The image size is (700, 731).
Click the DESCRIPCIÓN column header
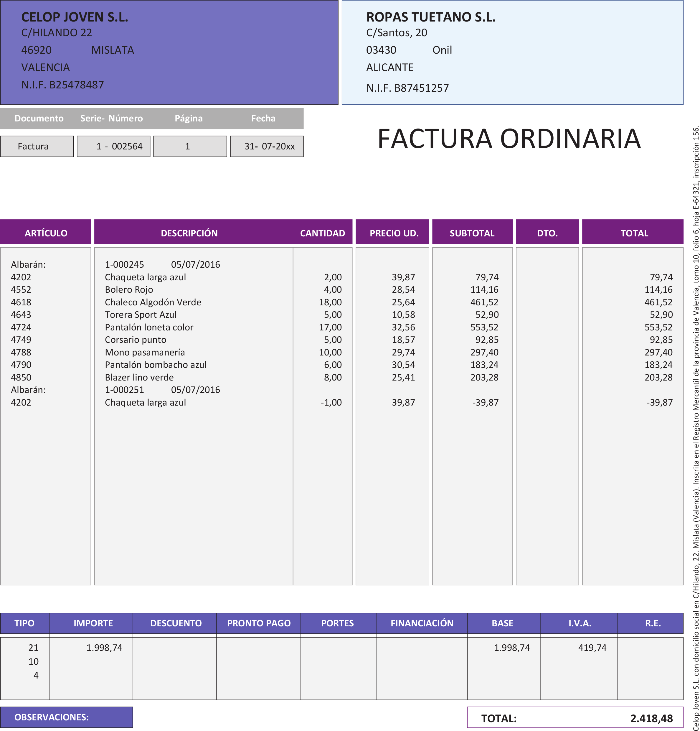(x=189, y=233)
